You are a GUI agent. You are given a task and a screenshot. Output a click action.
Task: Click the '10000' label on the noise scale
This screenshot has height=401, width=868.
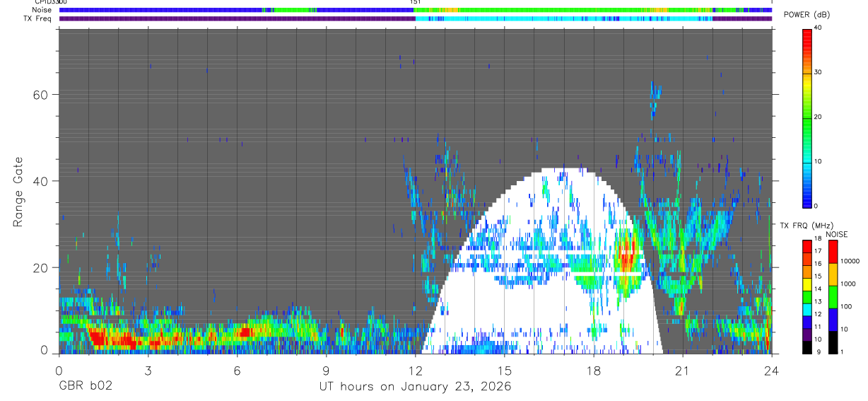pos(851,261)
